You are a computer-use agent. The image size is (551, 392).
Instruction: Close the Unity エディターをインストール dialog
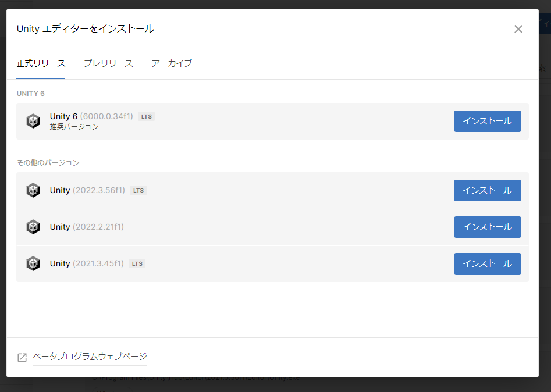(x=518, y=29)
